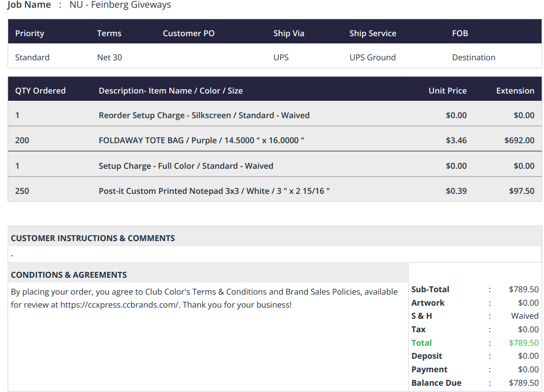The width and height of the screenshot is (544, 392).
Task: Click the S & H Waived value
Action: click(x=525, y=316)
